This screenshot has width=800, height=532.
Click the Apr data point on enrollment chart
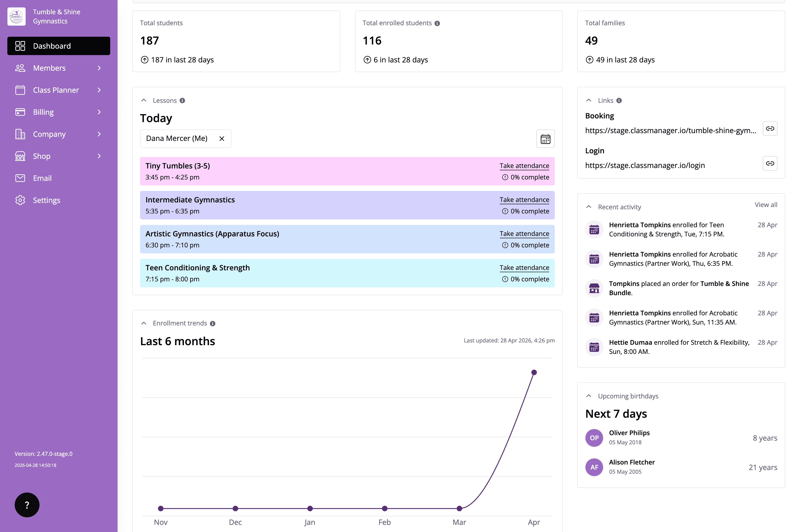click(x=534, y=372)
